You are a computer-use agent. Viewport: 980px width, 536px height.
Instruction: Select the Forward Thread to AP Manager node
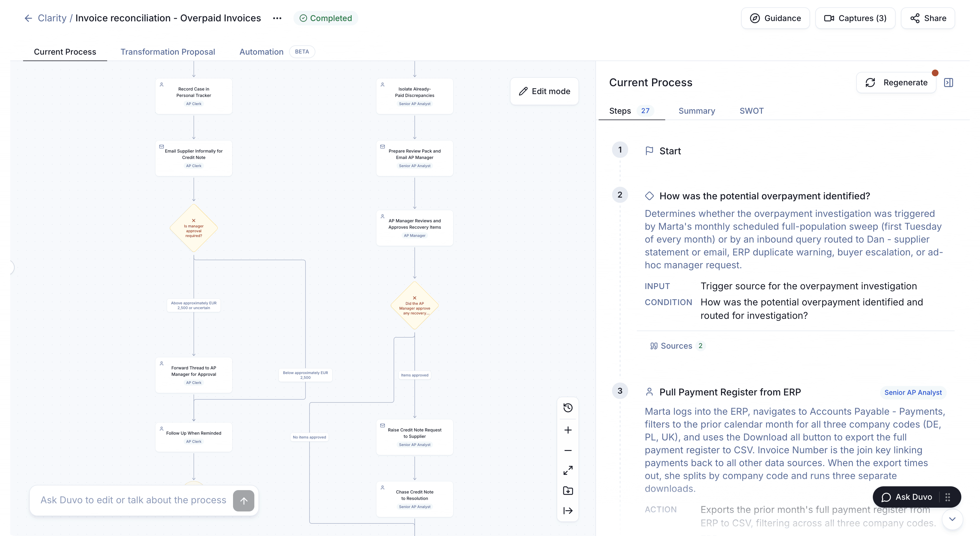point(194,375)
